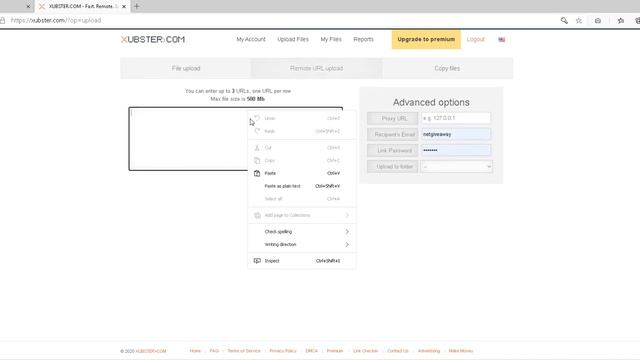Focus the Link Password input field
Viewport: 640px width, 360px height.
click(x=456, y=150)
